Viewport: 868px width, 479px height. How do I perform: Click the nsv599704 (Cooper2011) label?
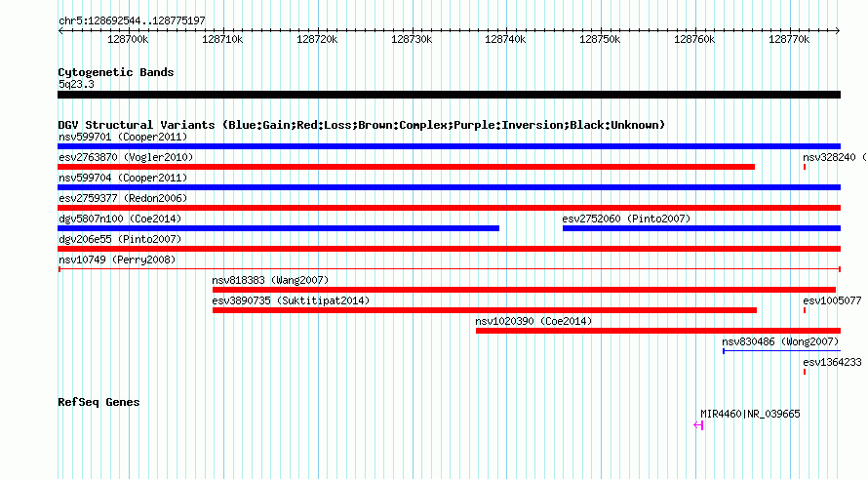123,178
